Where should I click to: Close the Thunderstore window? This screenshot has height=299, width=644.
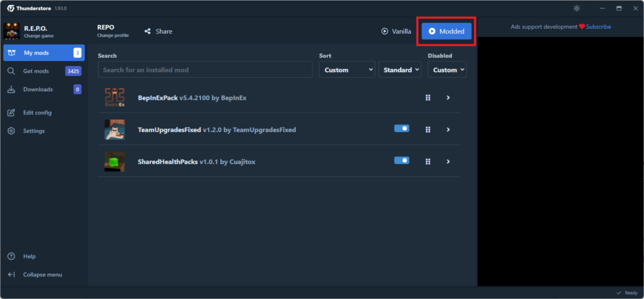click(x=635, y=8)
